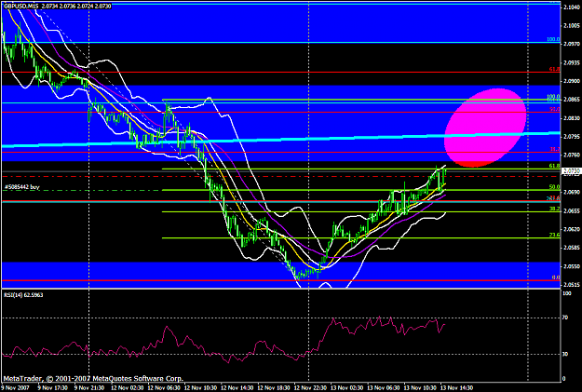Click price axis value 2.0655
This screenshot has width=582, height=392.
point(570,210)
